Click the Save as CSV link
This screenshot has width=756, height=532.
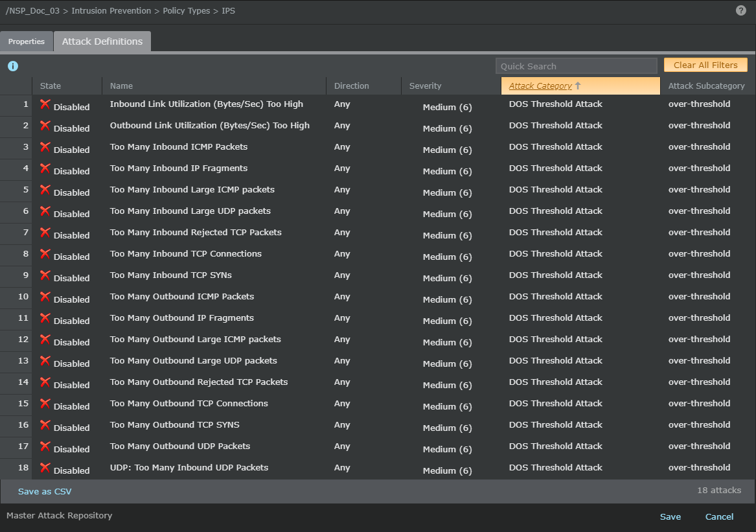pyautogui.click(x=45, y=491)
